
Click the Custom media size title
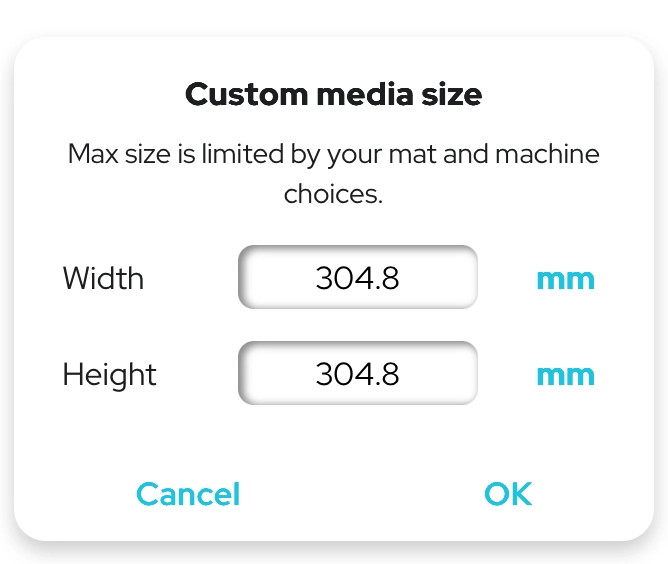pyautogui.click(x=334, y=95)
